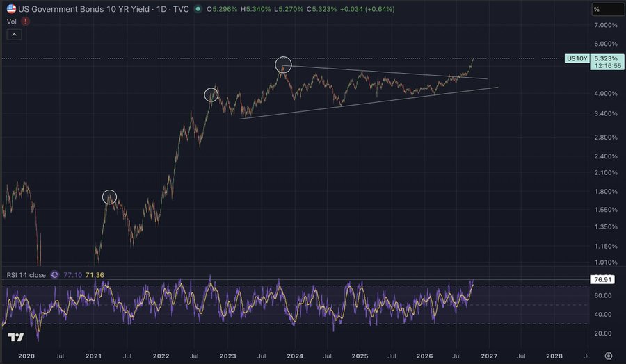Click the 2028 time axis label

click(554, 356)
